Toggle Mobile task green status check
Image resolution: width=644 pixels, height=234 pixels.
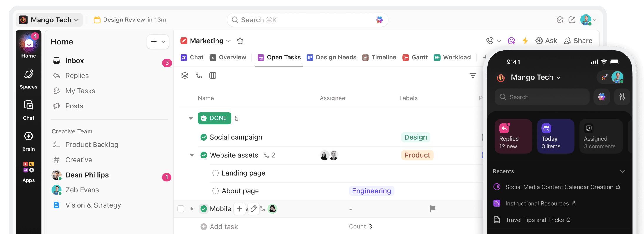click(x=203, y=209)
